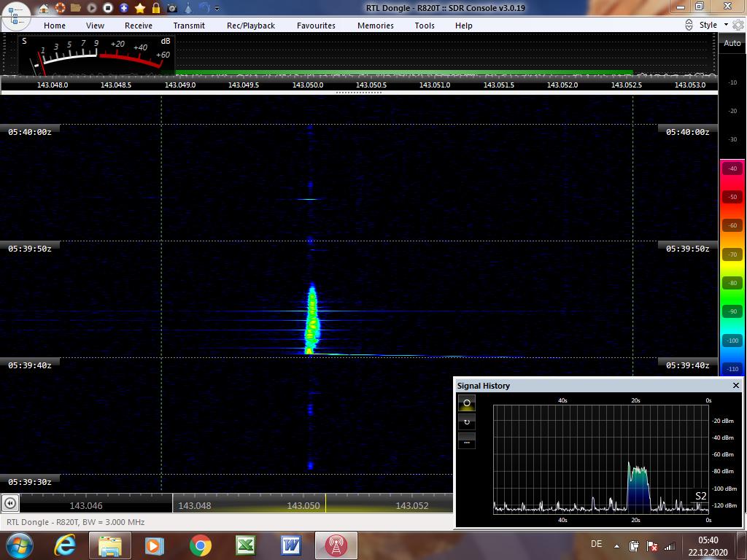Open the Transmit ribbon tab

coord(189,26)
